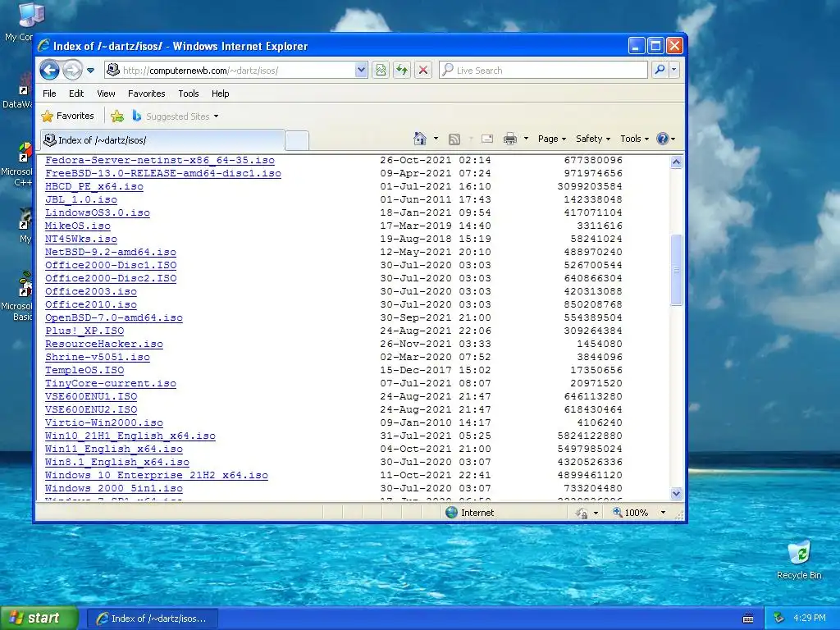Download HBCD_PE_x64.iso link

click(94, 186)
